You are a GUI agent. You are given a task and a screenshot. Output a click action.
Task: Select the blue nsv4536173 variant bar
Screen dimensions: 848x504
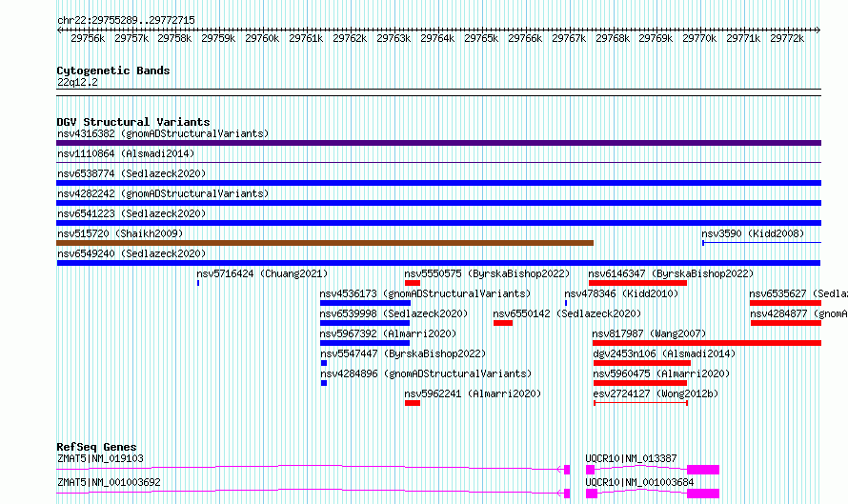pyautogui.click(x=365, y=303)
